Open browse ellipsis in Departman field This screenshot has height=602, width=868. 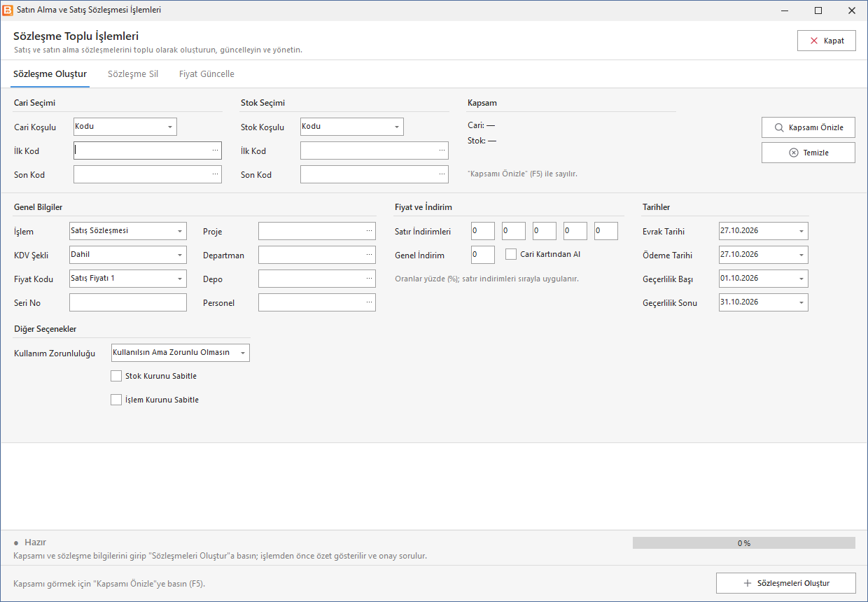tap(369, 255)
